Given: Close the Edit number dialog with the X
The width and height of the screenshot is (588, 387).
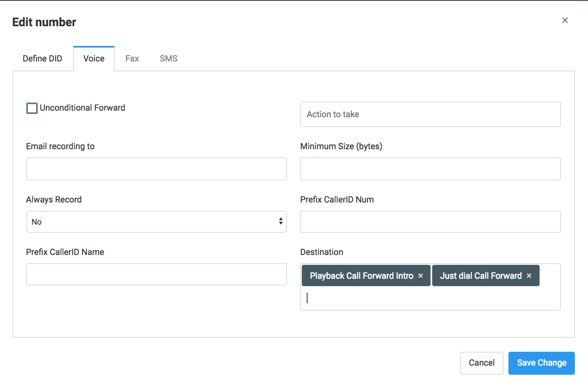Looking at the screenshot, I should coord(565,20).
